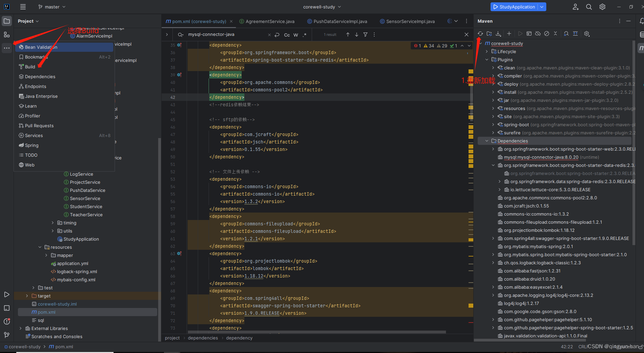
Task: Open Project tool window icon
Action: coord(7,21)
